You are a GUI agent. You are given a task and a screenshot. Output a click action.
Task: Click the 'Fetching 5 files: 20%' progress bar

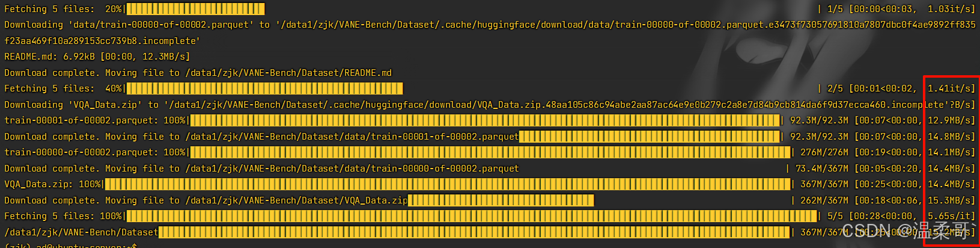(195, 9)
